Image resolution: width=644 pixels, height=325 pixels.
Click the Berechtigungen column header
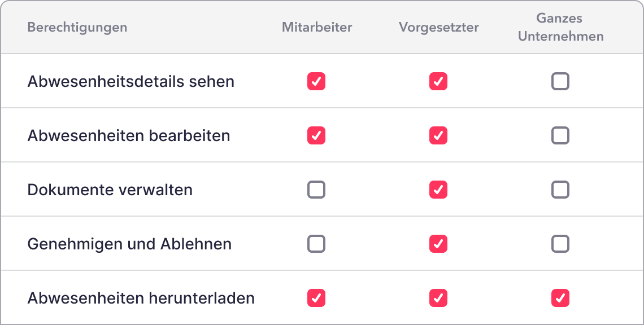pyautogui.click(x=77, y=27)
